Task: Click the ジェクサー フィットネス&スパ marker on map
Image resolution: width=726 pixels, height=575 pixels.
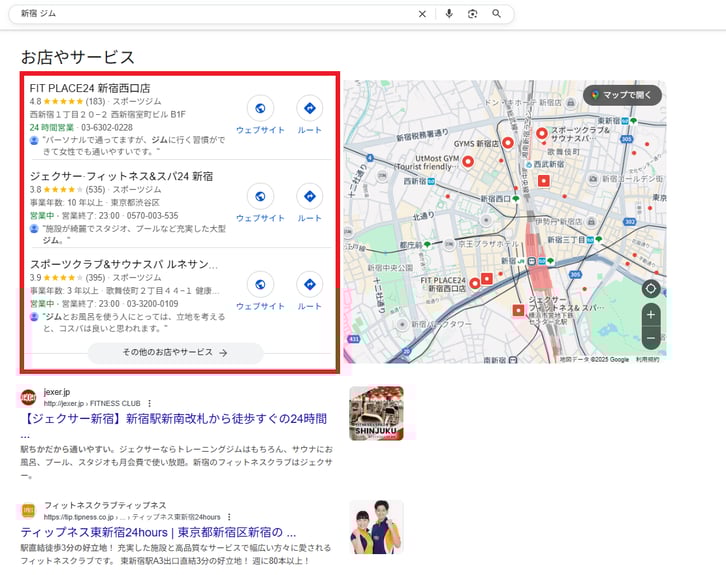Action: tap(519, 311)
